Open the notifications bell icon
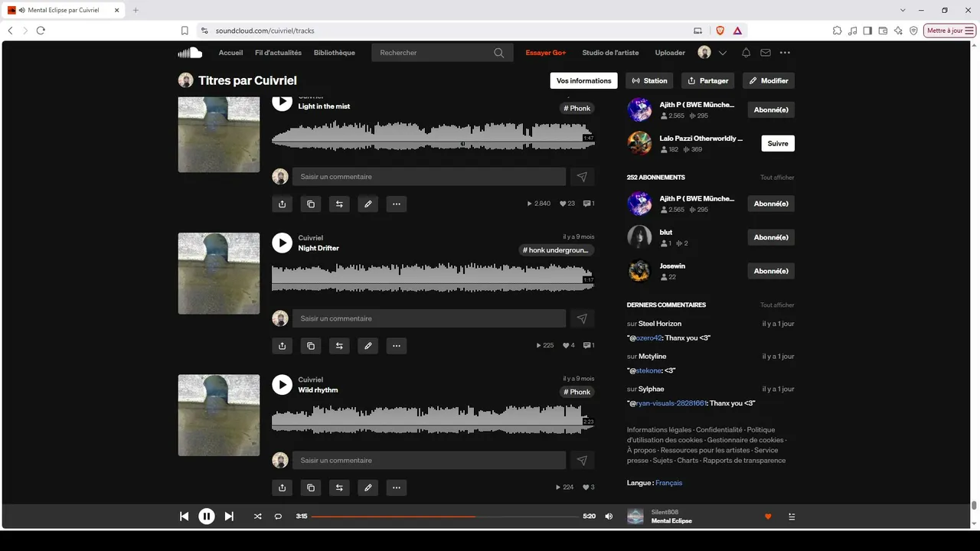Screen dimensions: 980x551 click(746, 53)
